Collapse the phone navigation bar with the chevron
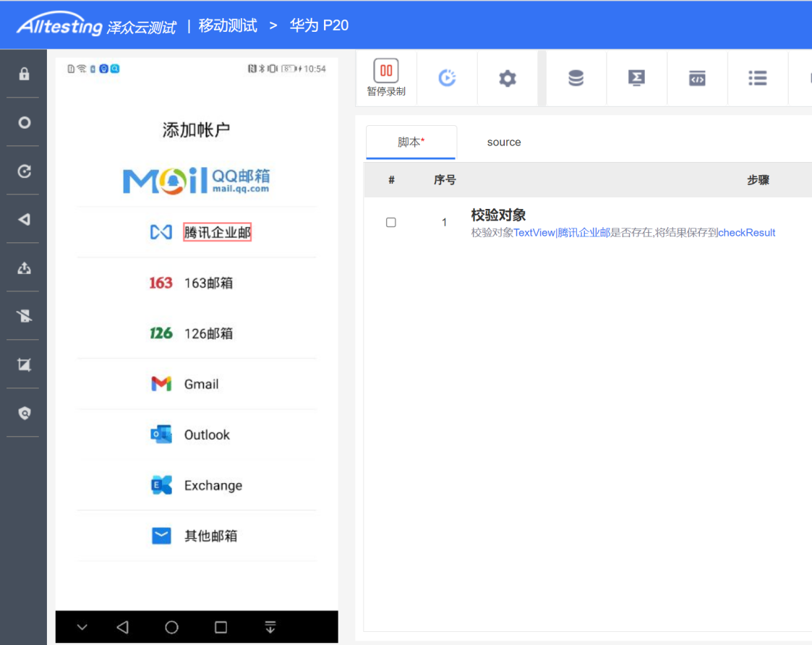 click(x=82, y=627)
